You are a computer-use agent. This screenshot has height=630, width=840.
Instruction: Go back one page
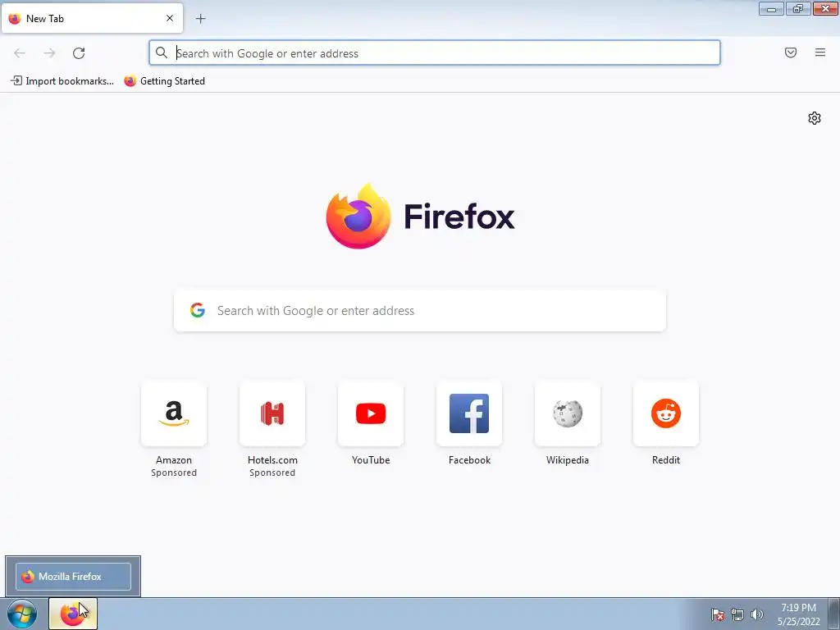point(20,52)
